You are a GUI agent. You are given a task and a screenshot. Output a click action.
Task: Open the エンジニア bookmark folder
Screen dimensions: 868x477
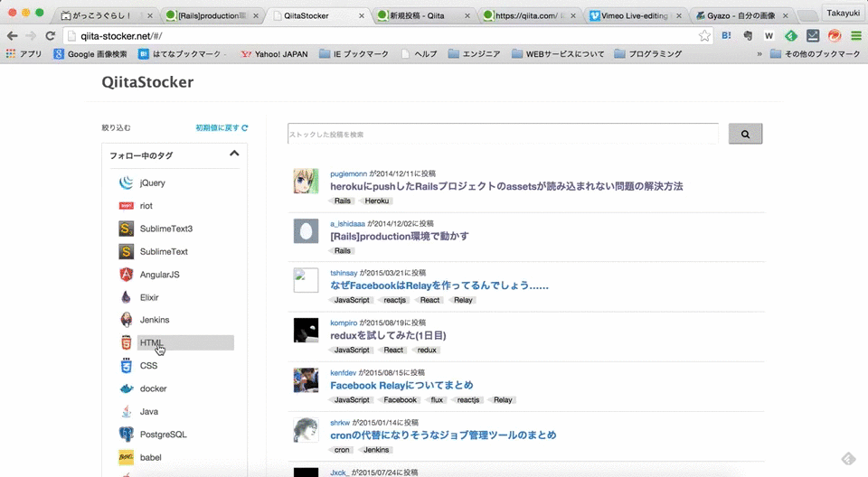474,53
